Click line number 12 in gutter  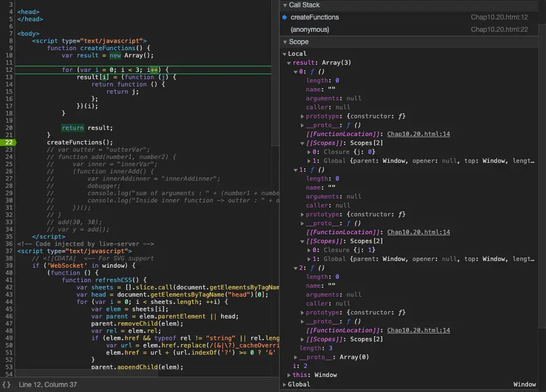coord(9,70)
